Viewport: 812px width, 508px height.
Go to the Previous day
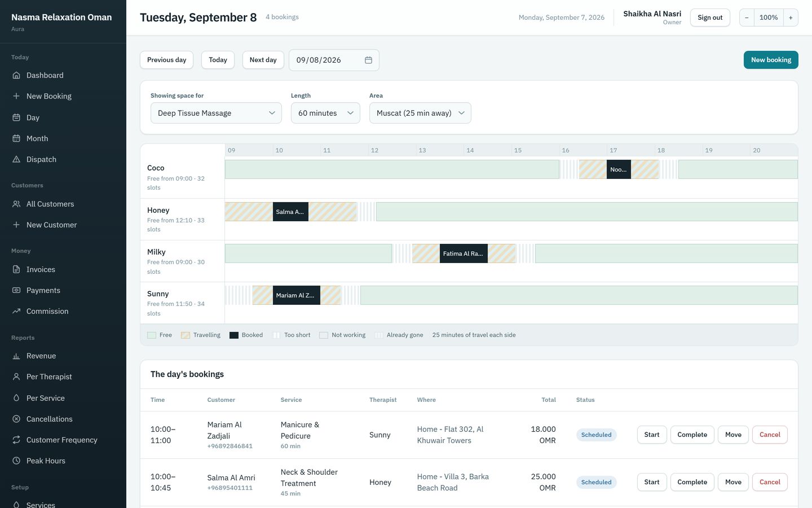[166, 60]
